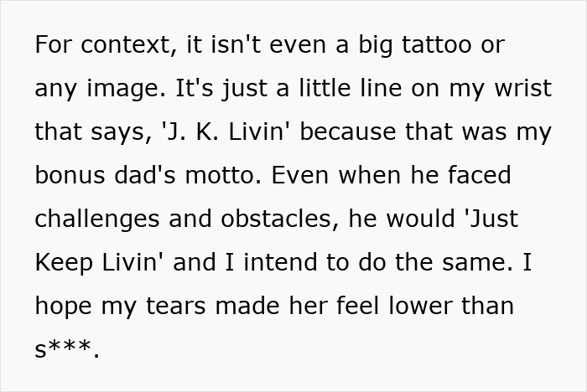Click the word 'wrist'
Image resolution: width=587 pixels, height=392 pixels.
click(x=523, y=87)
